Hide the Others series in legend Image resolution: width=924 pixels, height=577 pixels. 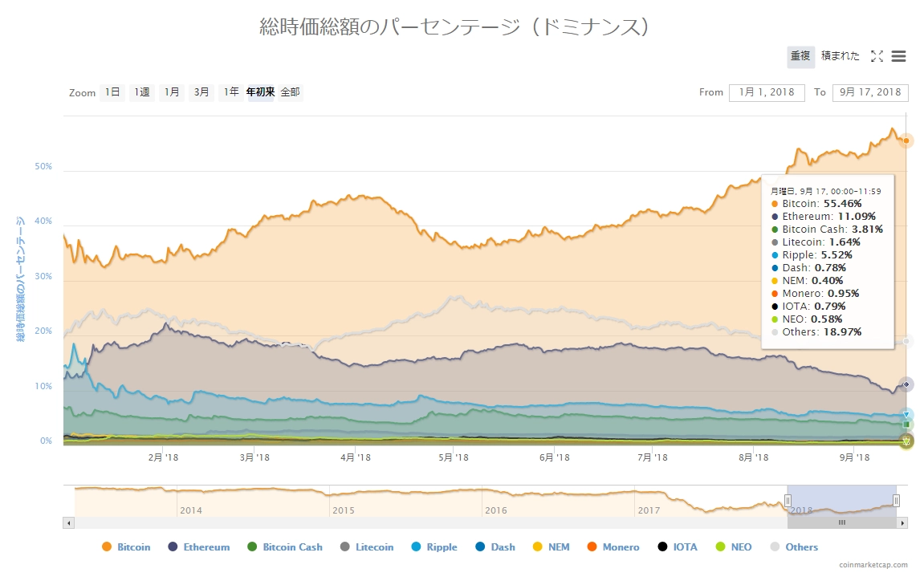point(793,547)
